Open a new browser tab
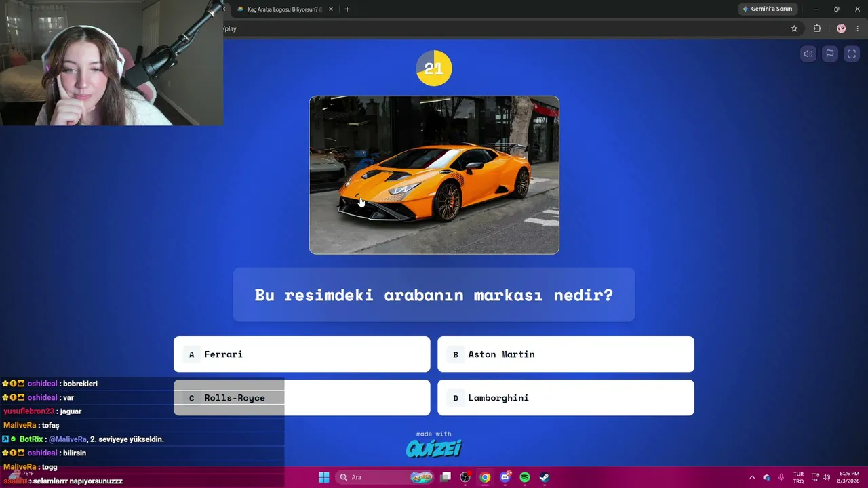 tap(347, 9)
